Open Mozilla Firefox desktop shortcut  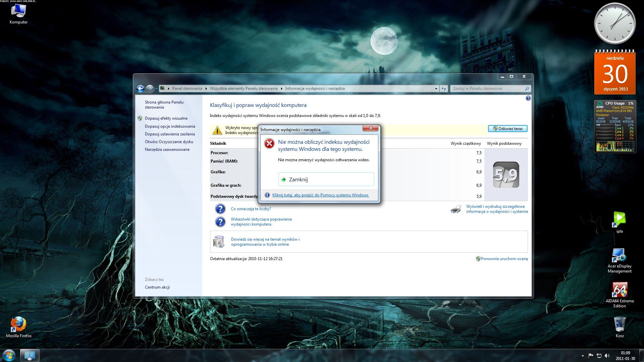pos(19,327)
